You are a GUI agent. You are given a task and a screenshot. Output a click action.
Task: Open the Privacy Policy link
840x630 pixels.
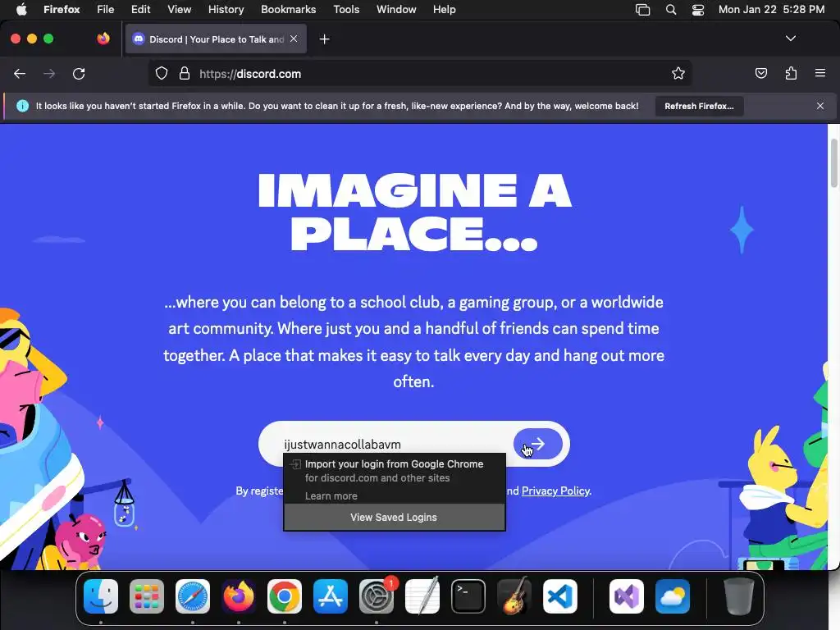point(555,491)
